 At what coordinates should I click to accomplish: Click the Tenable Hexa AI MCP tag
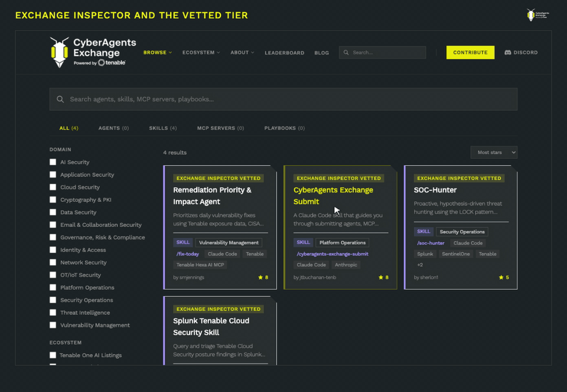pyautogui.click(x=200, y=265)
